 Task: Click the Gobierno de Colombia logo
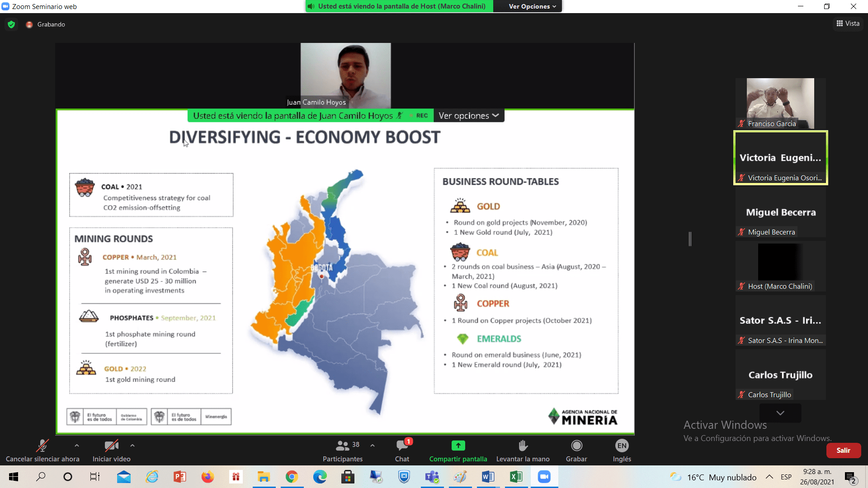tap(132, 417)
